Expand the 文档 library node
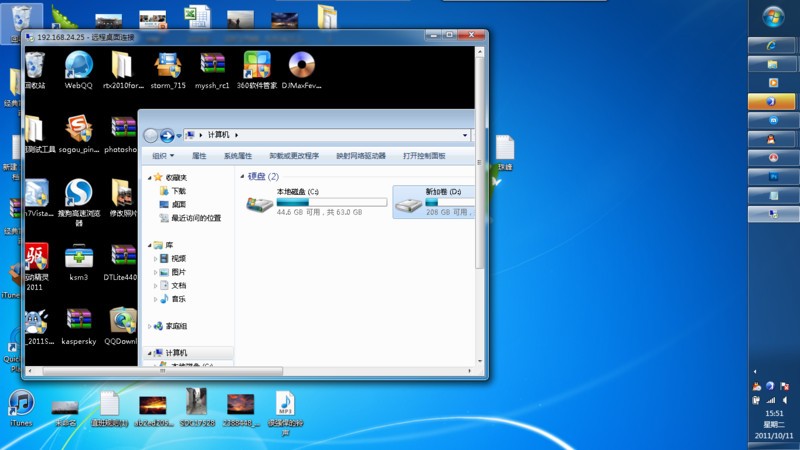Screen dimensions: 800x450 (x=156, y=286)
